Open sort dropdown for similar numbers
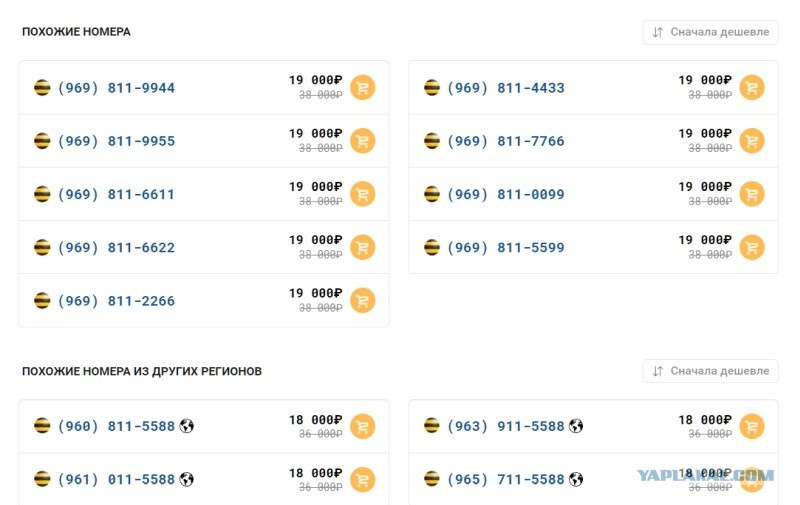The width and height of the screenshot is (800, 505). [710, 32]
